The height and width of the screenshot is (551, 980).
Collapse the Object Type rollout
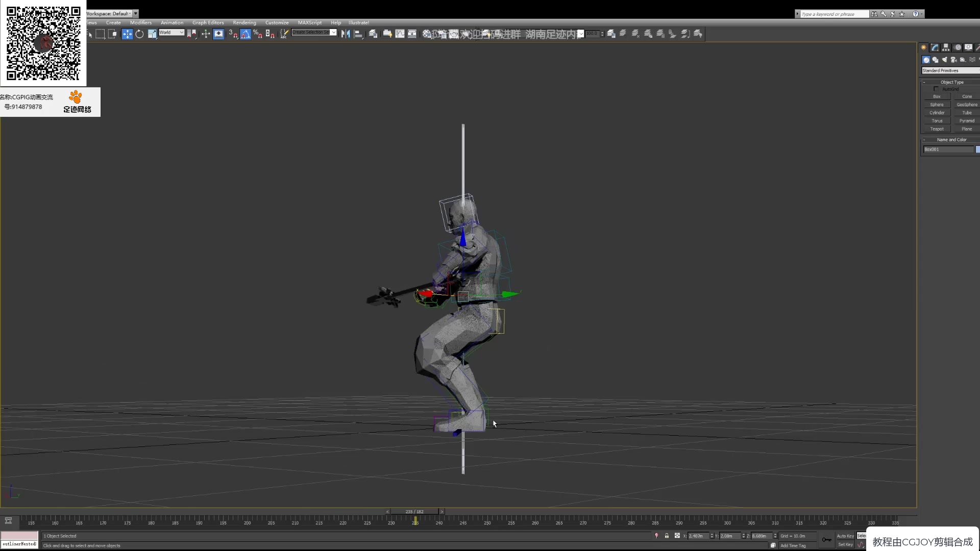(x=951, y=82)
